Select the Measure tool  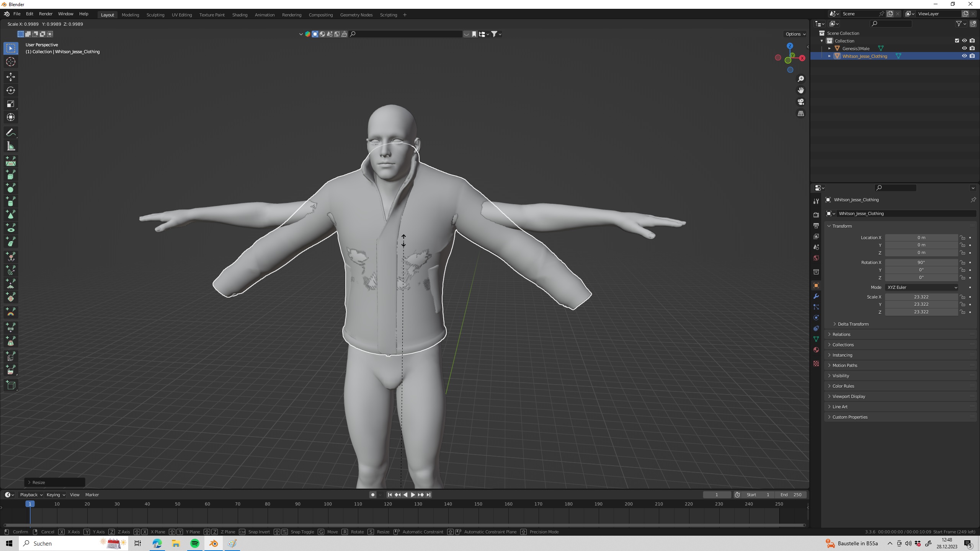coord(11,147)
